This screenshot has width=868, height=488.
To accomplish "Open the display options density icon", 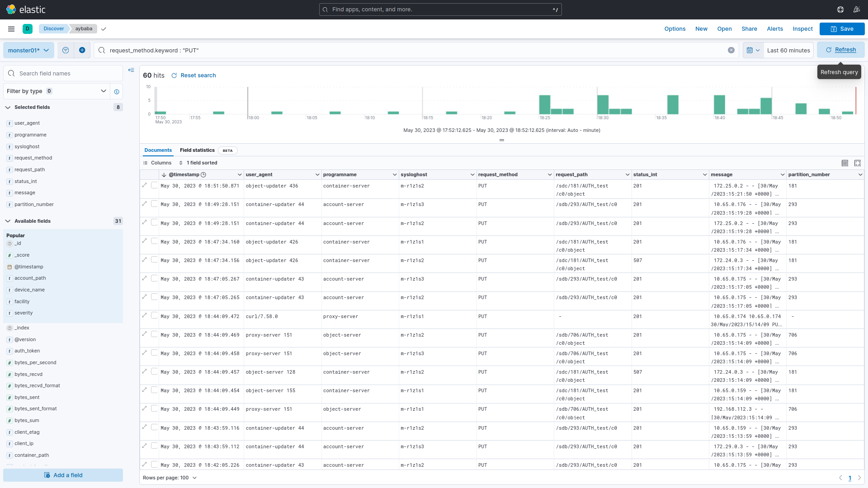I will tap(844, 163).
